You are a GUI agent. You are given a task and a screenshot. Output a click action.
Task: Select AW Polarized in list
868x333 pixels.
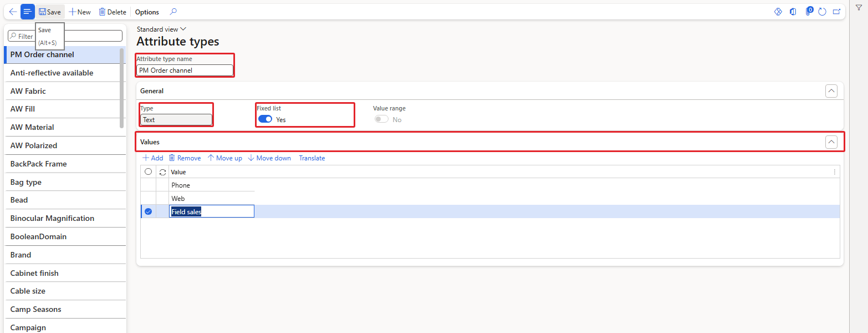(65, 145)
